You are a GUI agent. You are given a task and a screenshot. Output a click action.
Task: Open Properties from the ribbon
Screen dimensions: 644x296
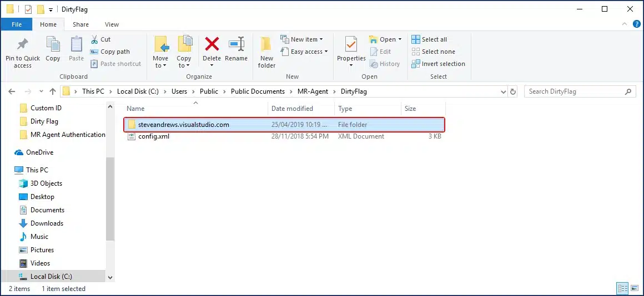point(351,44)
